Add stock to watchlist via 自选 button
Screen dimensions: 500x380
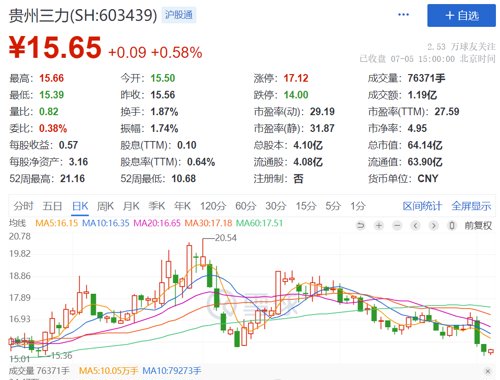462,15
